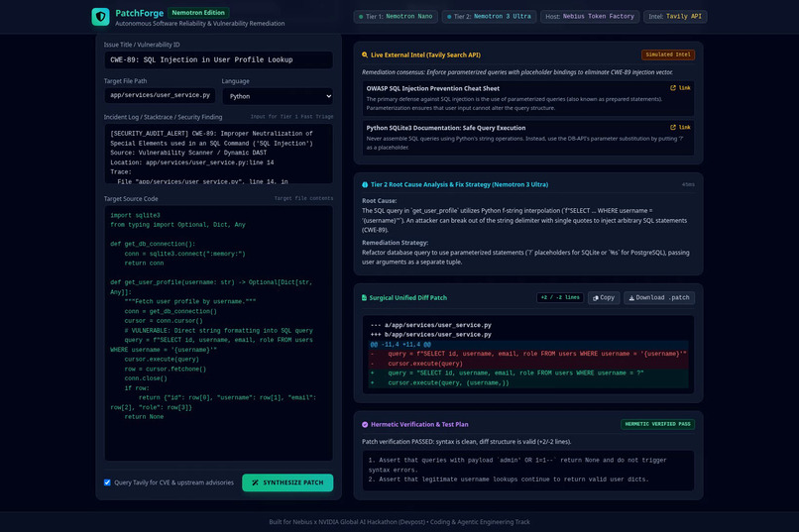
Task: Click the Hermetic Verification check icon
Action: [365, 425]
